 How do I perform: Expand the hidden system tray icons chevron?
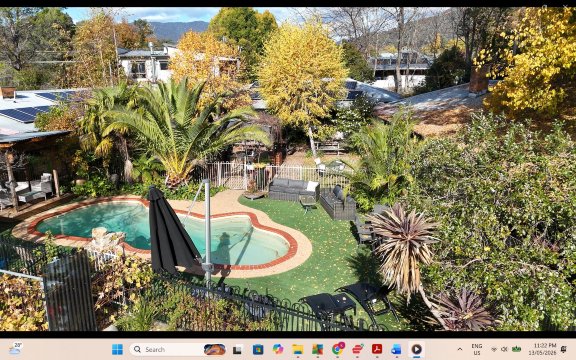(x=460, y=349)
